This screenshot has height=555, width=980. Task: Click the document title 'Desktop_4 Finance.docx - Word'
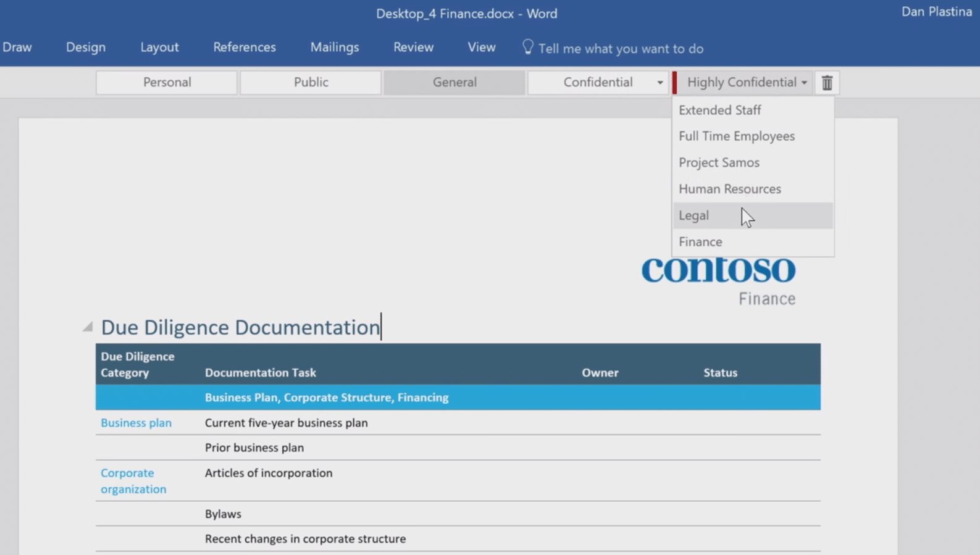pyautogui.click(x=466, y=14)
